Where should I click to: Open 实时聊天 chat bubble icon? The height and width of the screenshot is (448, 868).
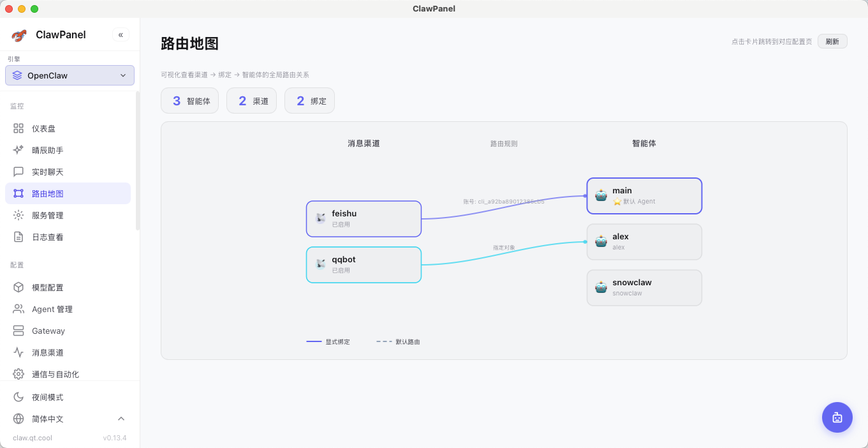pyautogui.click(x=18, y=172)
